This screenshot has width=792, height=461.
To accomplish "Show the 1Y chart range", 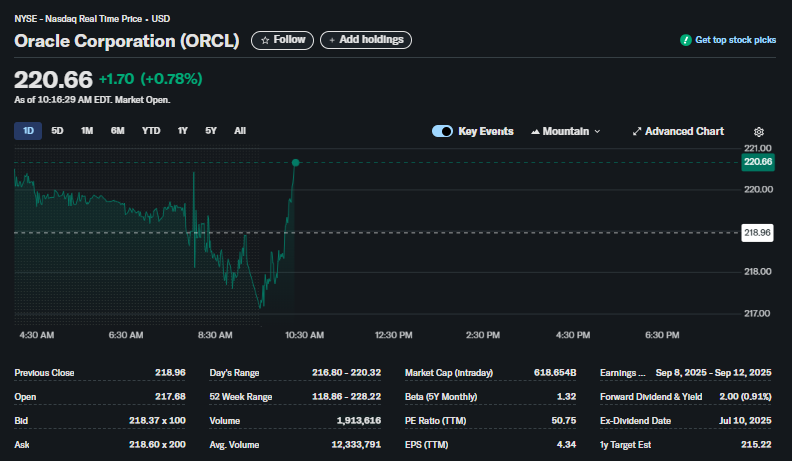I will 182,131.
